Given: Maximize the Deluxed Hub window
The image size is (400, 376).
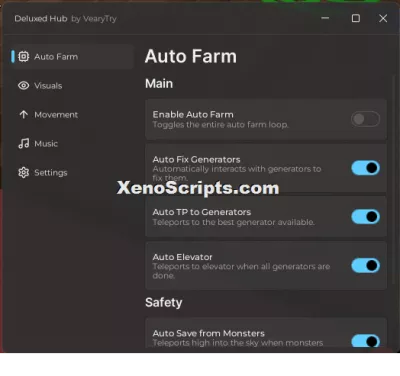Looking at the screenshot, I should pyautogui.click(x=356, y=18).
